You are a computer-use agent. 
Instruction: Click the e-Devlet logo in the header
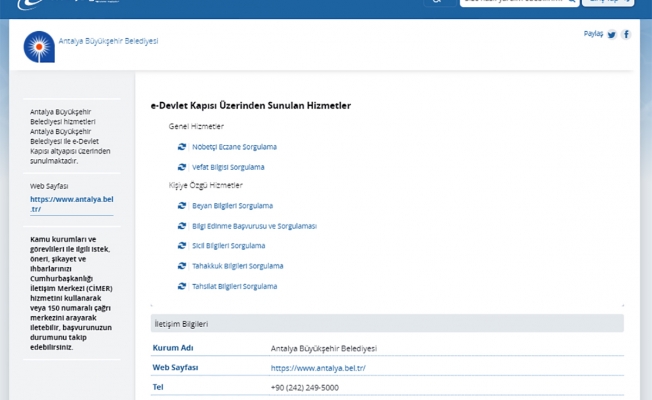40,4
